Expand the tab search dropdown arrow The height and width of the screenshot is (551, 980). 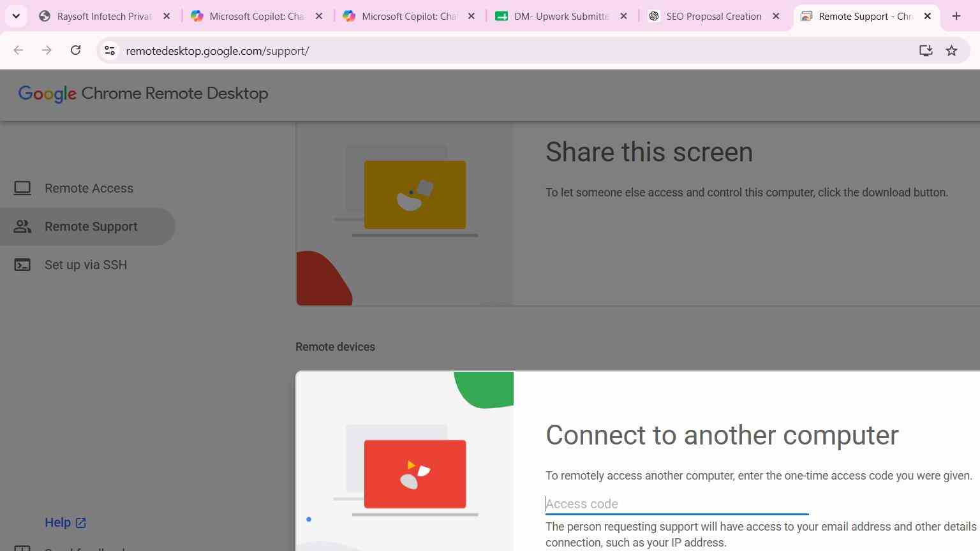click(16, 16)
